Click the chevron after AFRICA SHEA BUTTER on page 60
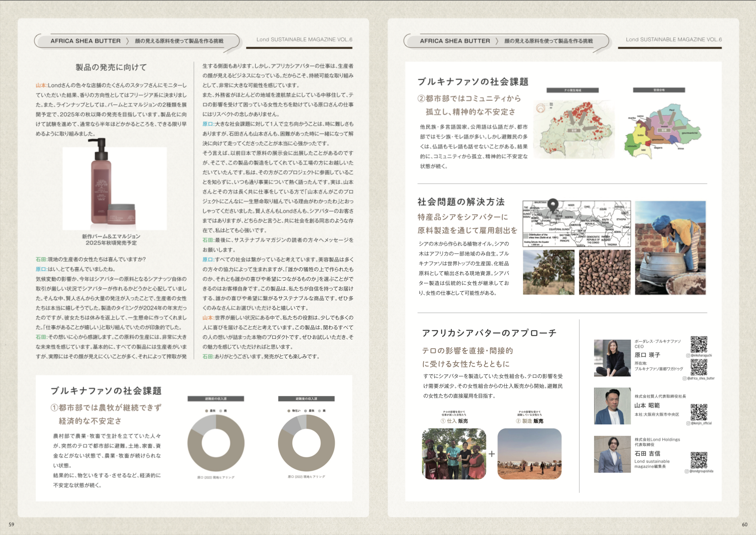The height and width of the screenshot is (535, 756). point(497,41)
